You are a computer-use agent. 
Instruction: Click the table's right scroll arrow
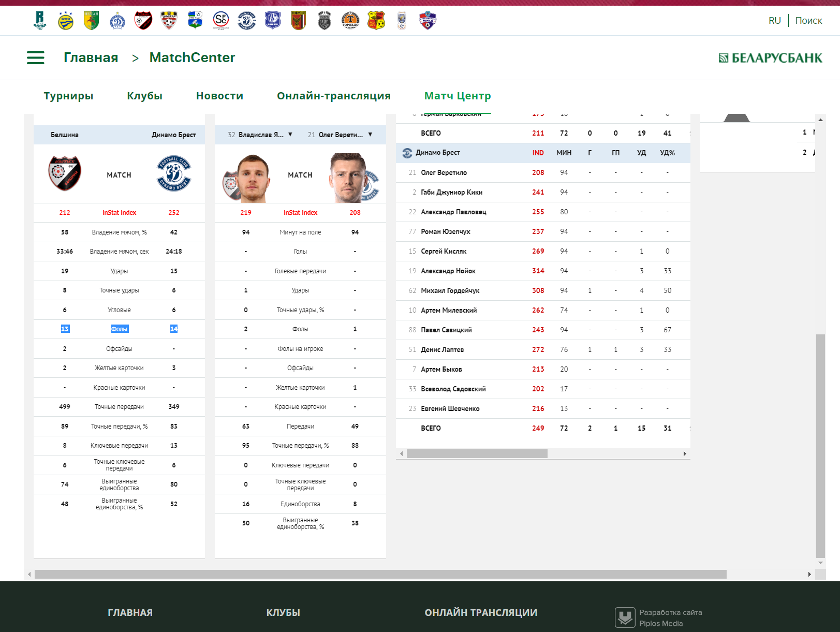(x=685, y=454)
